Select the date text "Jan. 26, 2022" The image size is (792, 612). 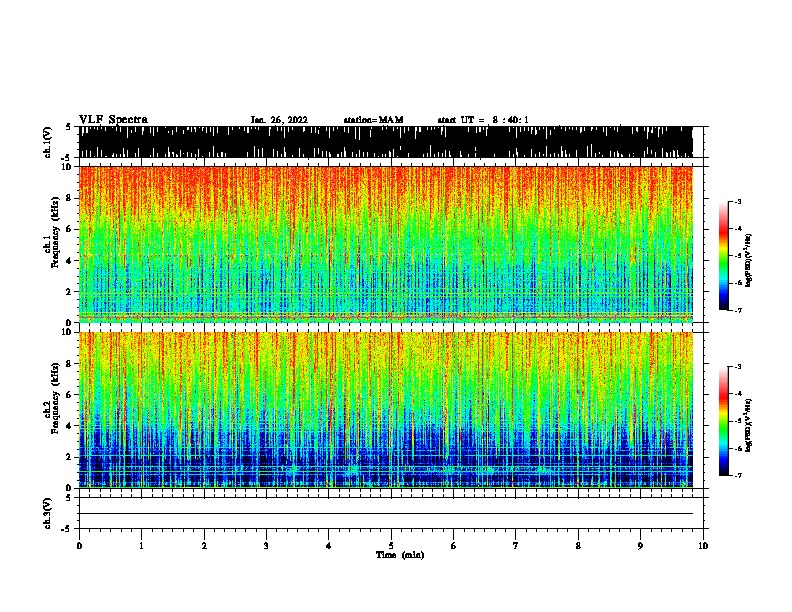[x=279, y=120]
